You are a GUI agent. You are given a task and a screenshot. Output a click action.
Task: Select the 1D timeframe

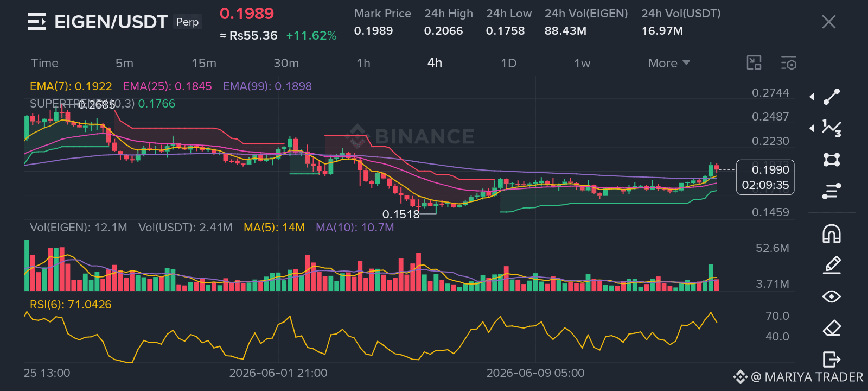[508, 63]
